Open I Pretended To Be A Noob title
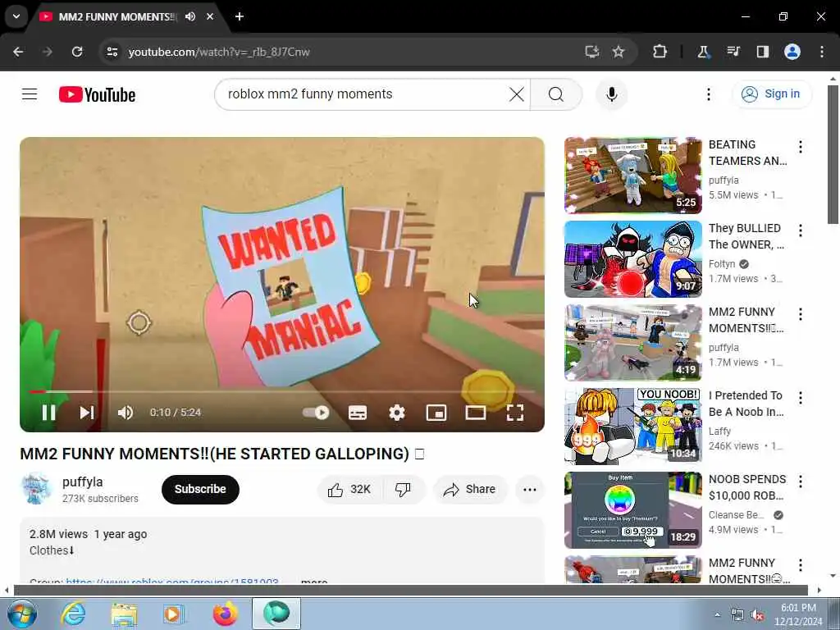840x630 pixels. (746, 404)
